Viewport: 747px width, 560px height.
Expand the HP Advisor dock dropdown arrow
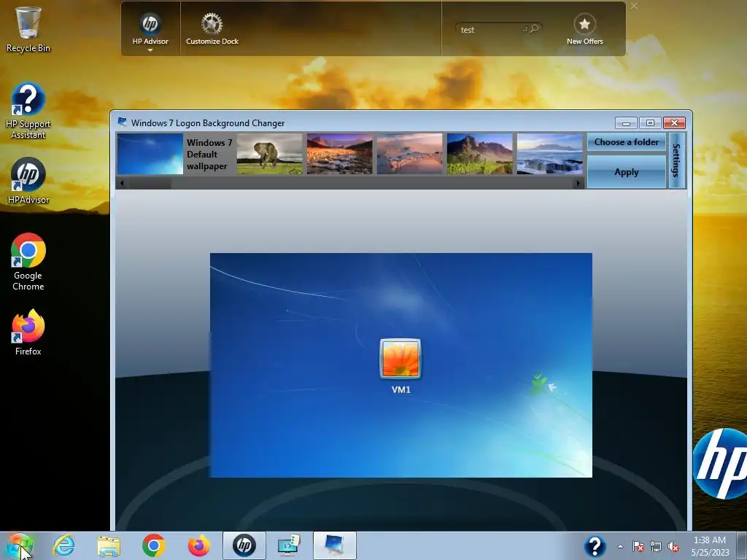150,50
